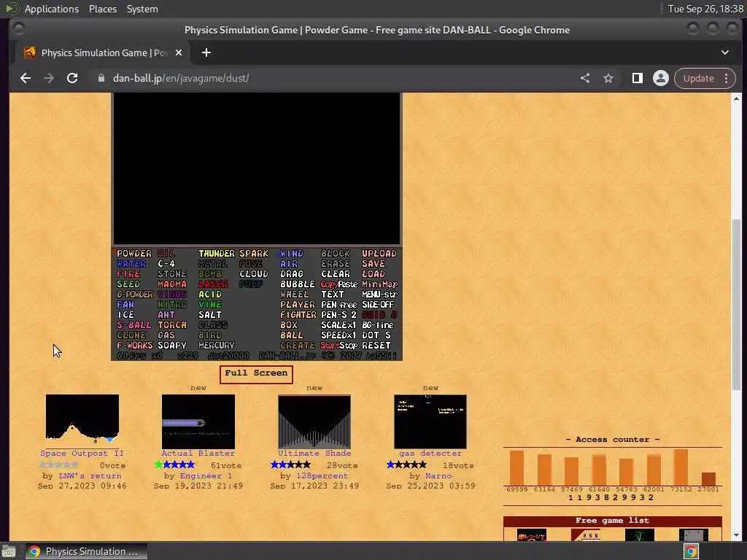
Task: Click the page vertical scrollbar thumb
Action: coord(737,304)
